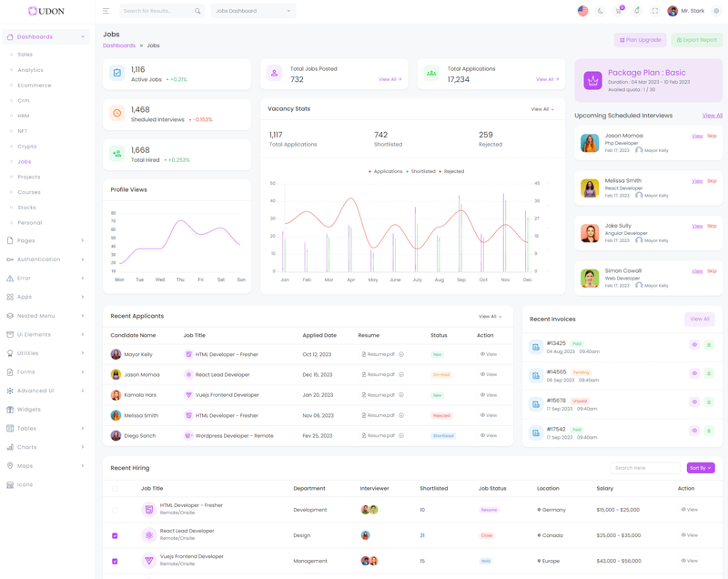This screenshot has width=728, height=579.
Task: Open the settings gear at top right
Action: 716,11
